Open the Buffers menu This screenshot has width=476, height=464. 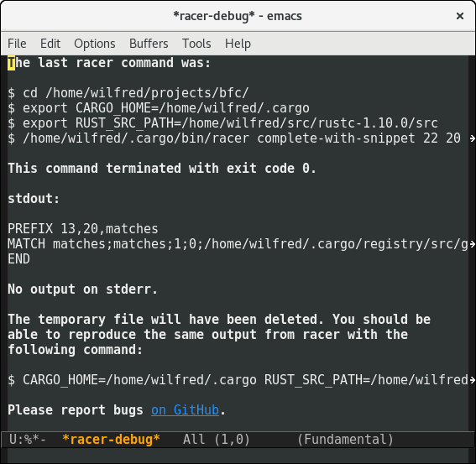[149, 44]
